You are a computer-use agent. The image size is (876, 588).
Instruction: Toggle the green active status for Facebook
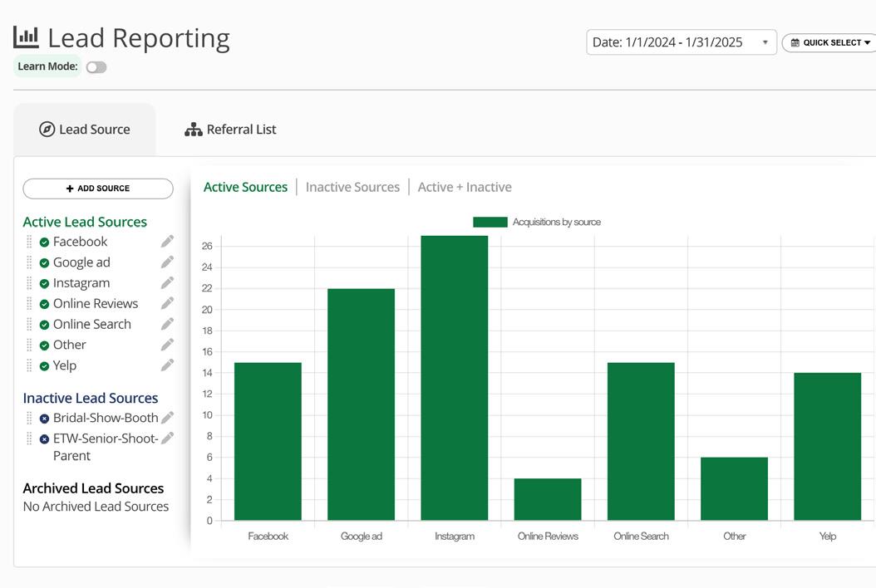44,243
